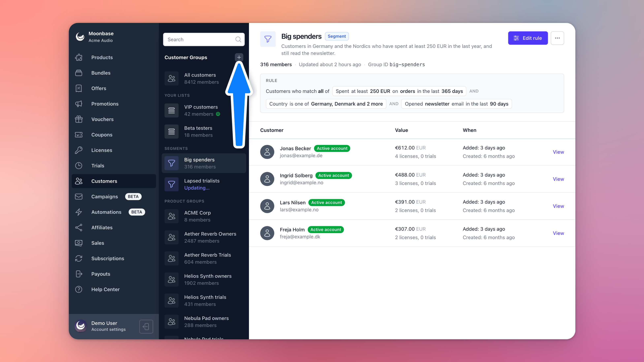Click the Automations lightning icon
The image size is (644, 362).
(79, 212)
